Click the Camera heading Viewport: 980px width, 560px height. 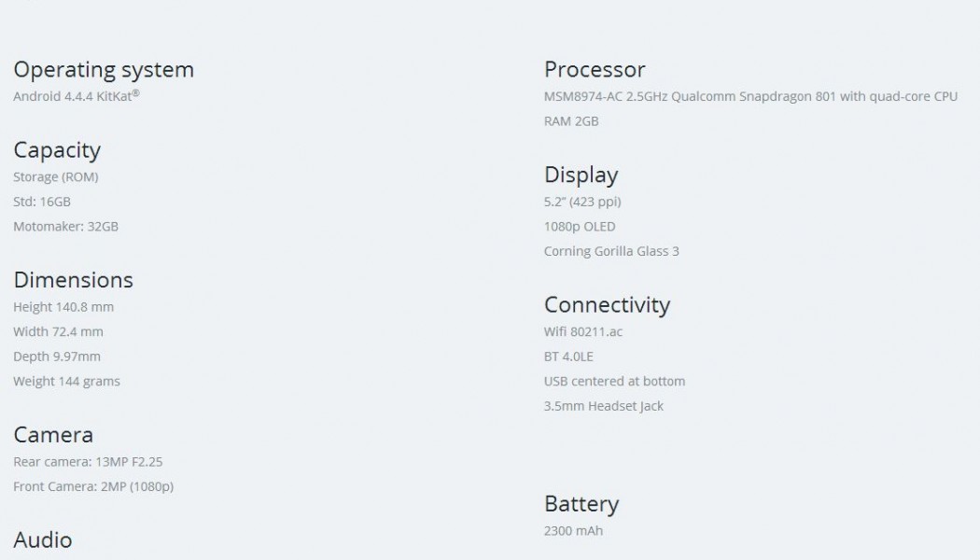tap(53, 435)
